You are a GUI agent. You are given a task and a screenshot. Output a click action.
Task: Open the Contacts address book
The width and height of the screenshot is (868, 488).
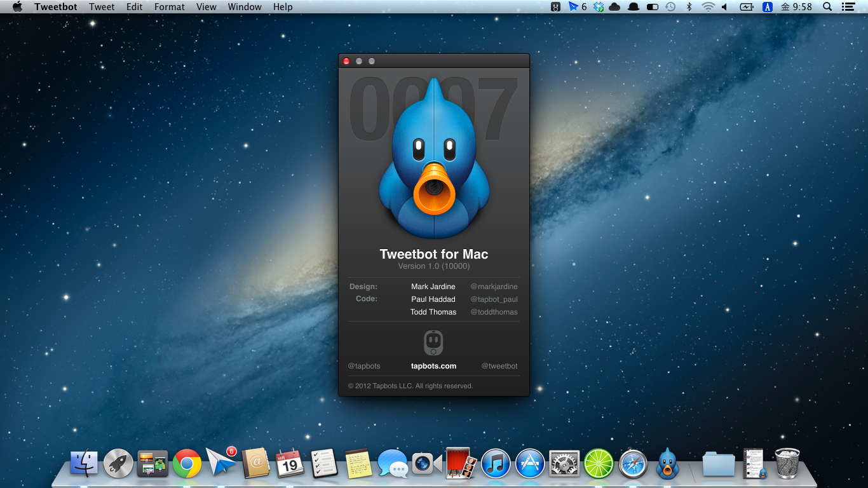(x=255, y=463)
